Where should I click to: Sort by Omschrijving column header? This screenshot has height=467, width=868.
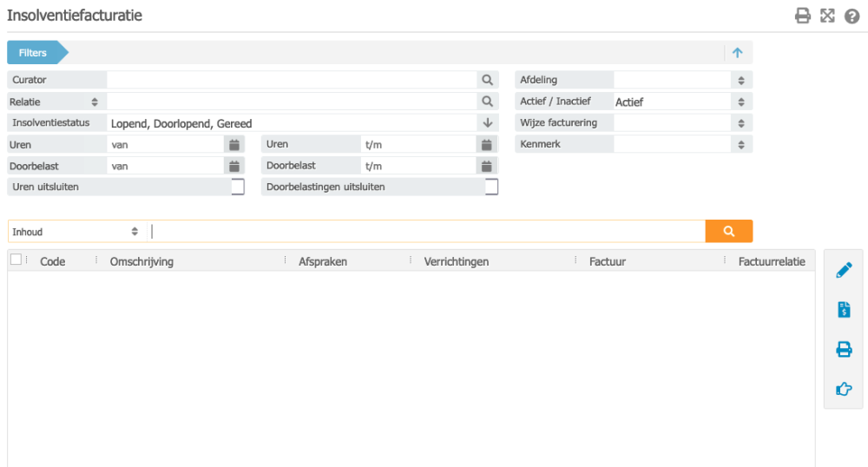[x=141, y=262]
